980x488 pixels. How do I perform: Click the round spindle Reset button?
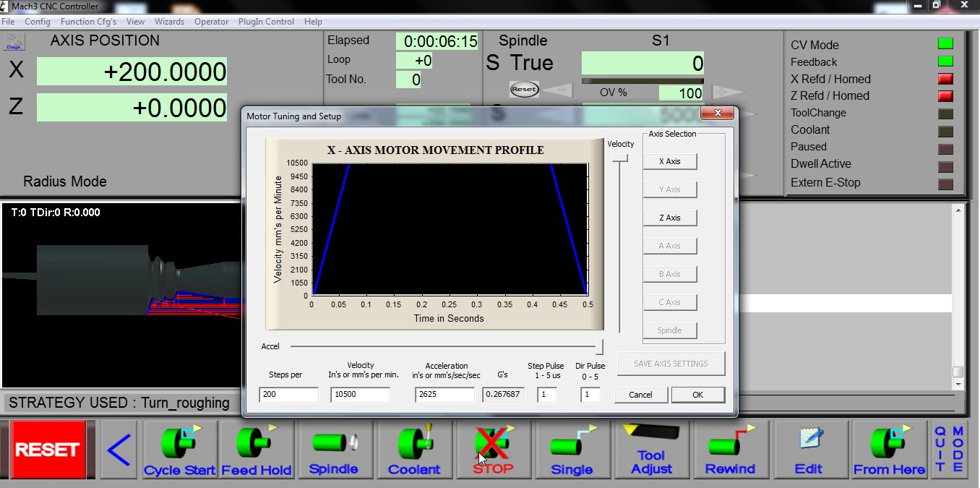coord(524,90)
